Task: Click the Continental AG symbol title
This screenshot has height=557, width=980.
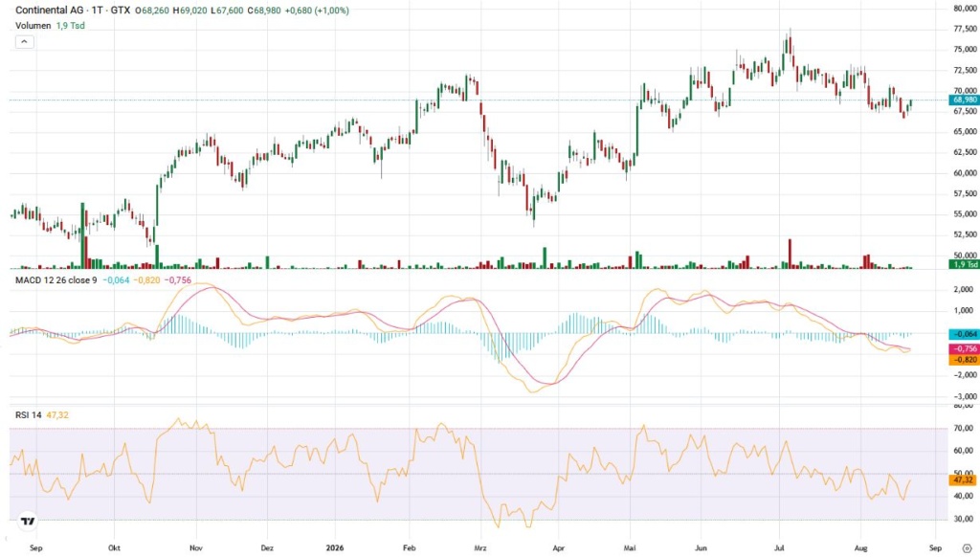Action: [x=50, y=11]
